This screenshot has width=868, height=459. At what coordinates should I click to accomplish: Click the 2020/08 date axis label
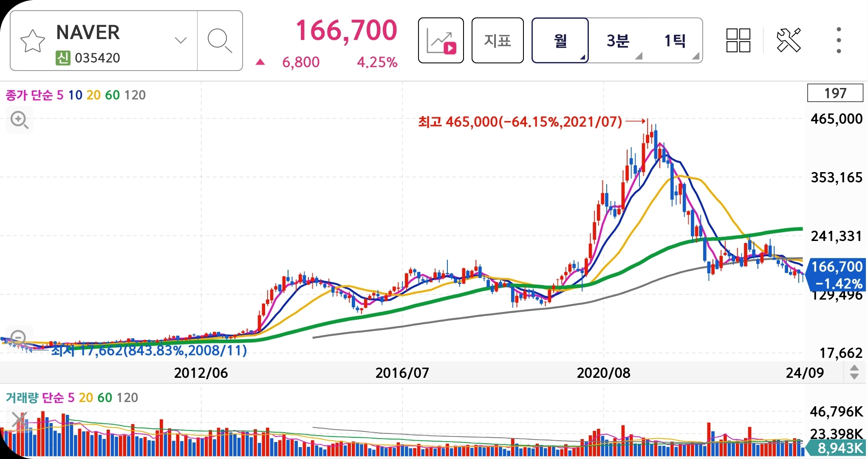click(603, 373)
